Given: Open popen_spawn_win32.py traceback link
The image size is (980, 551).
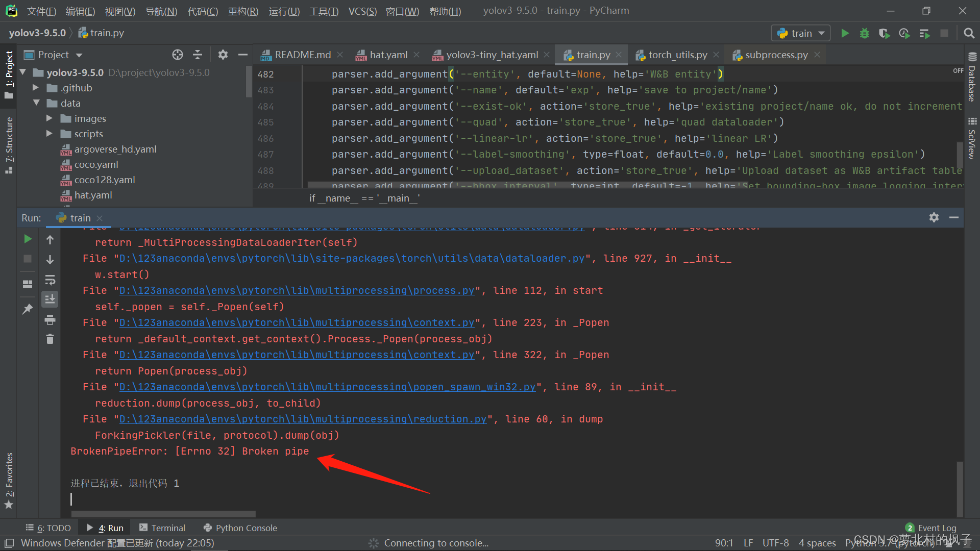Looking at the screenshot, I should tap(327, 387).
